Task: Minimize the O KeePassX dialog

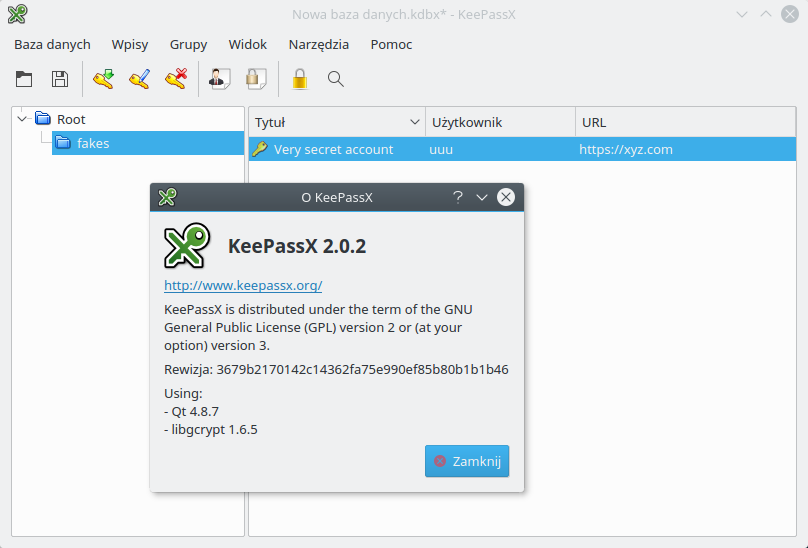Action: [x=482, y=197]
